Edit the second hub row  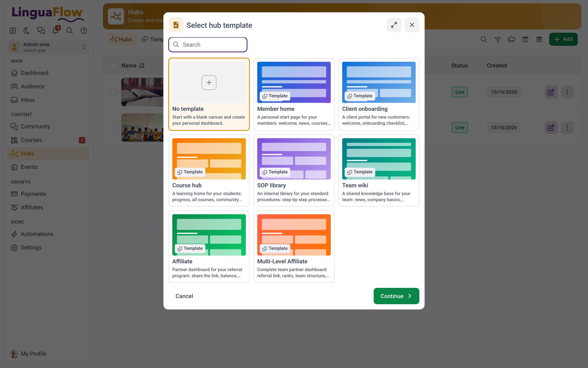tap(551, 128)
